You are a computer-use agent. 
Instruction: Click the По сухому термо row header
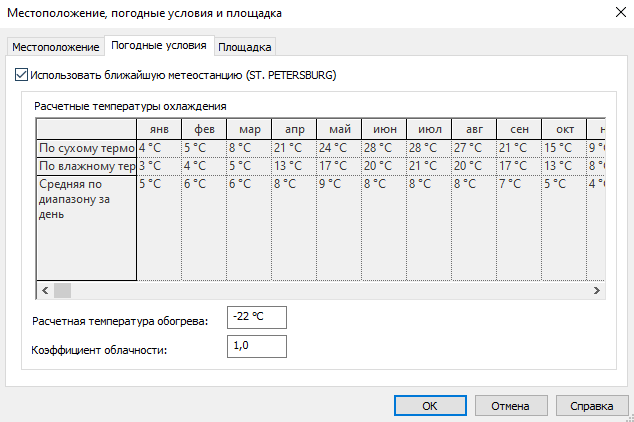point(86,148)
